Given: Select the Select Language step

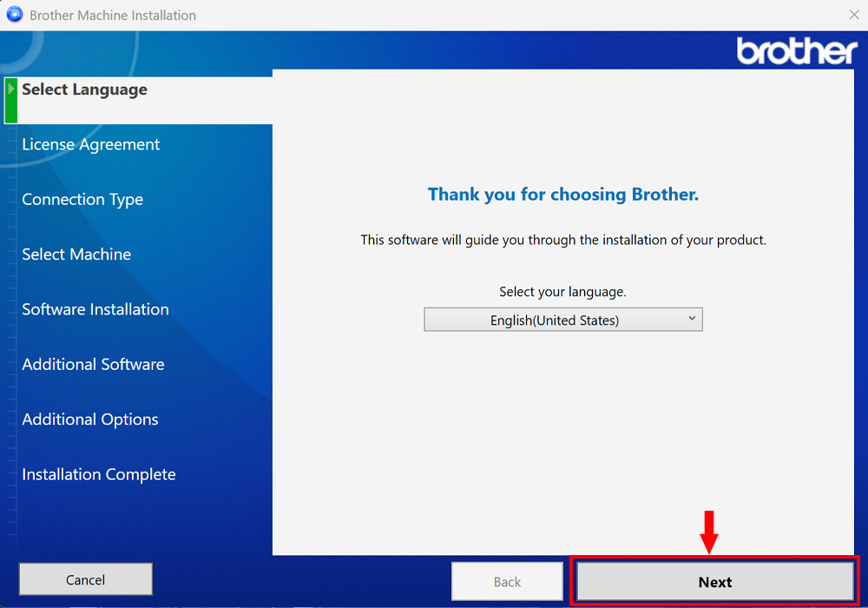Looking at the screenshot, I should pos(85,89).
